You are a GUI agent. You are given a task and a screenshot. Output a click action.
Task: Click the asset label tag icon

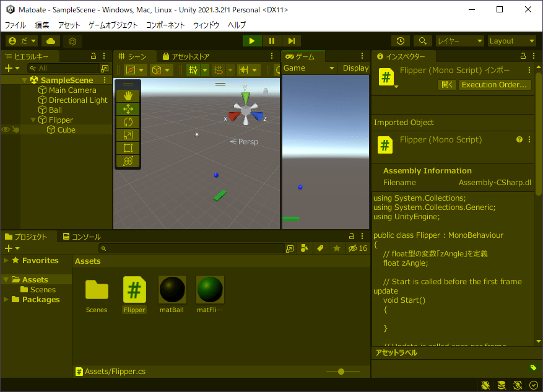tap(533, 367)
